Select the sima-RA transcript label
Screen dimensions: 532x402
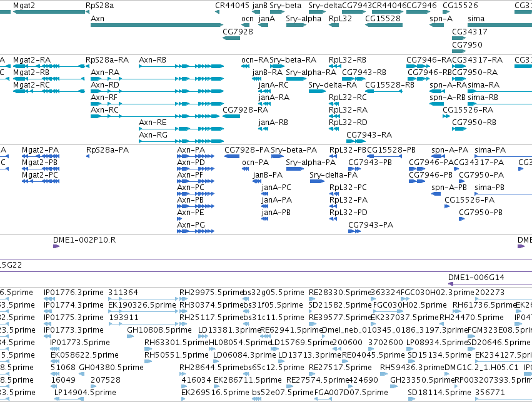tap(483, 85)
